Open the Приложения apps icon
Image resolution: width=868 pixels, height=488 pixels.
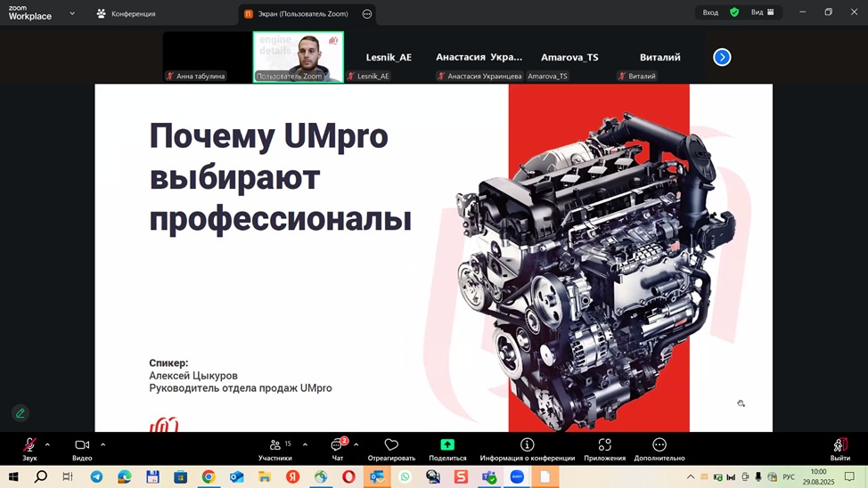[x=604, y=447]
